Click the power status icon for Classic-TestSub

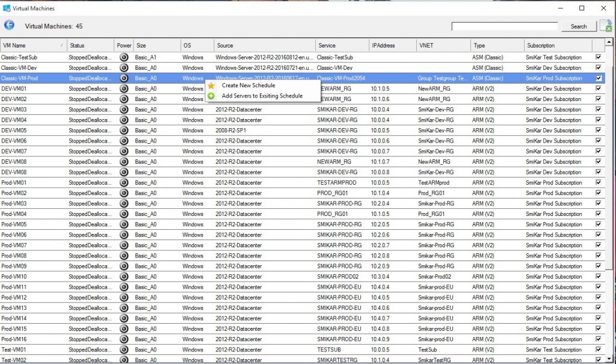123,57
